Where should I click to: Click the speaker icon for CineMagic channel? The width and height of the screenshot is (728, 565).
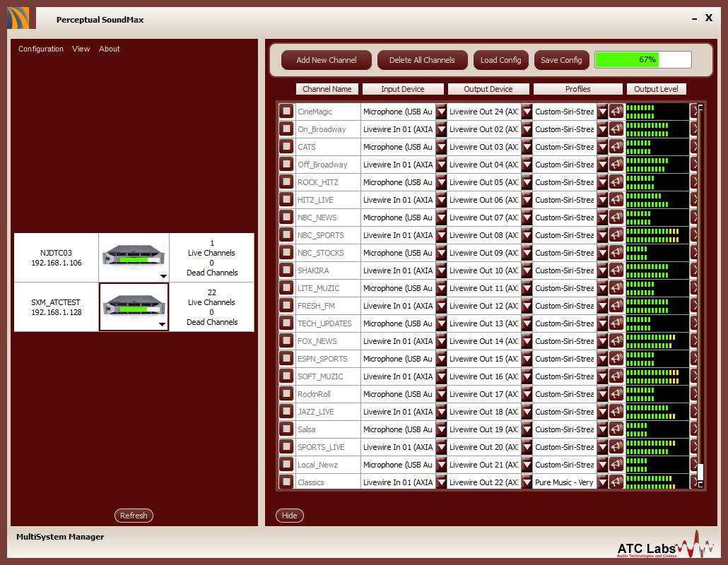pyautogui.click(x=616, y=112)
